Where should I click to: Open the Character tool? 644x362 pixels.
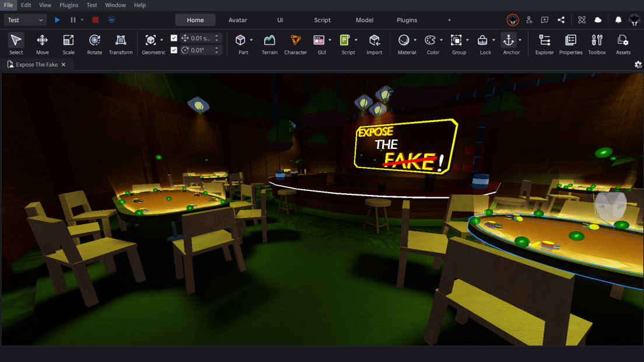[296, 44]
